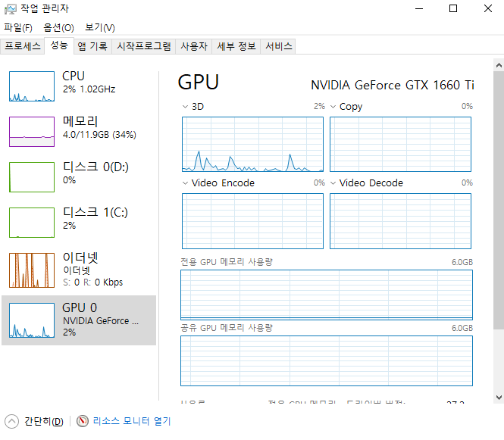Screen dimensions: 504x440
Task: Click the vertical scrollbar thumb
Action: 499,200
